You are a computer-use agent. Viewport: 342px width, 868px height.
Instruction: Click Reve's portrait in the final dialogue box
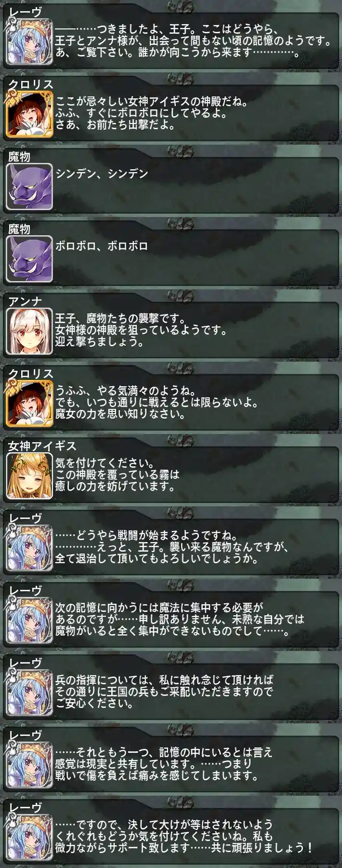coord(29,838)
